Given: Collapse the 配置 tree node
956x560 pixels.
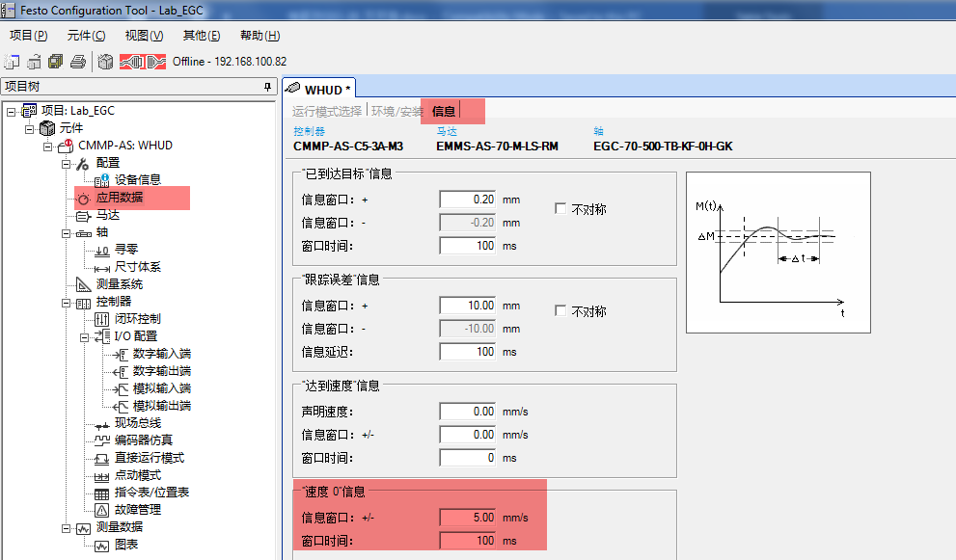Looking at the screenshot, I should (x=66, y=163).
